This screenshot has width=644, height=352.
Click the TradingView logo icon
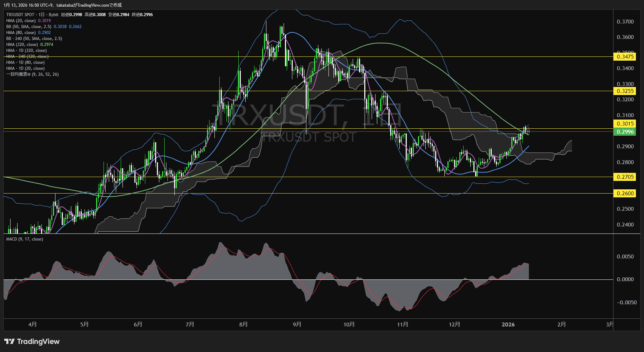[9, 341]
